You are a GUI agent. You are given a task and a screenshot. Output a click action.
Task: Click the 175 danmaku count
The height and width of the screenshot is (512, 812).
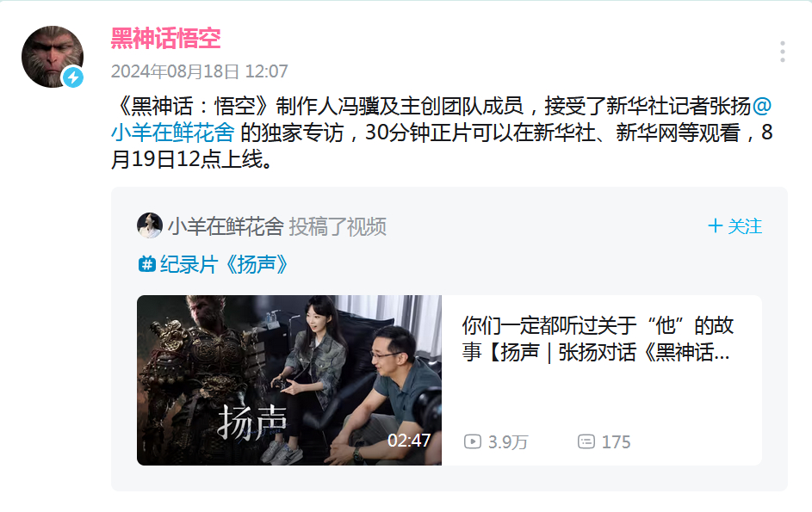tap(617, 442)
